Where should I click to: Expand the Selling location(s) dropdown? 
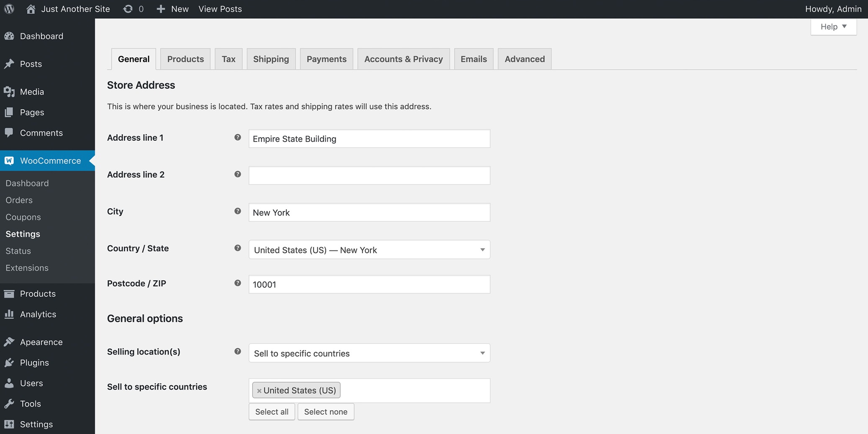369,353
